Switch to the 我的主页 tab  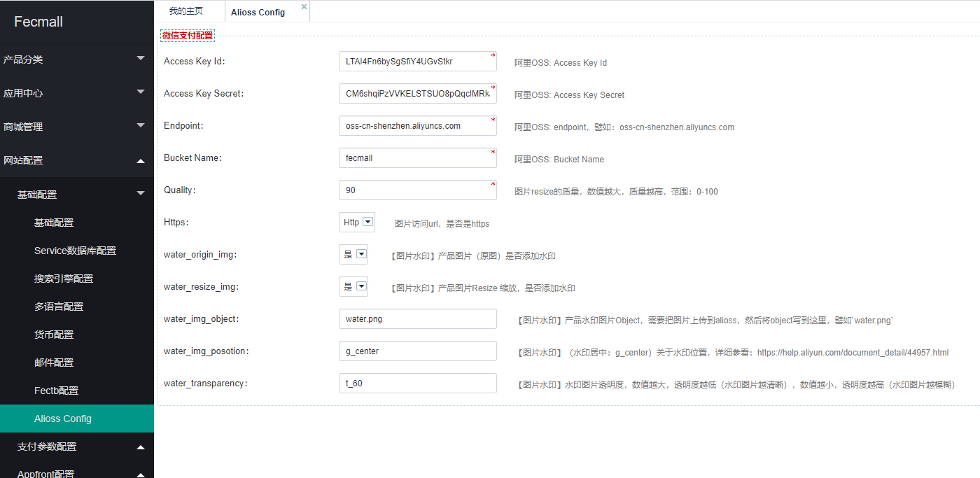point(186,12)
